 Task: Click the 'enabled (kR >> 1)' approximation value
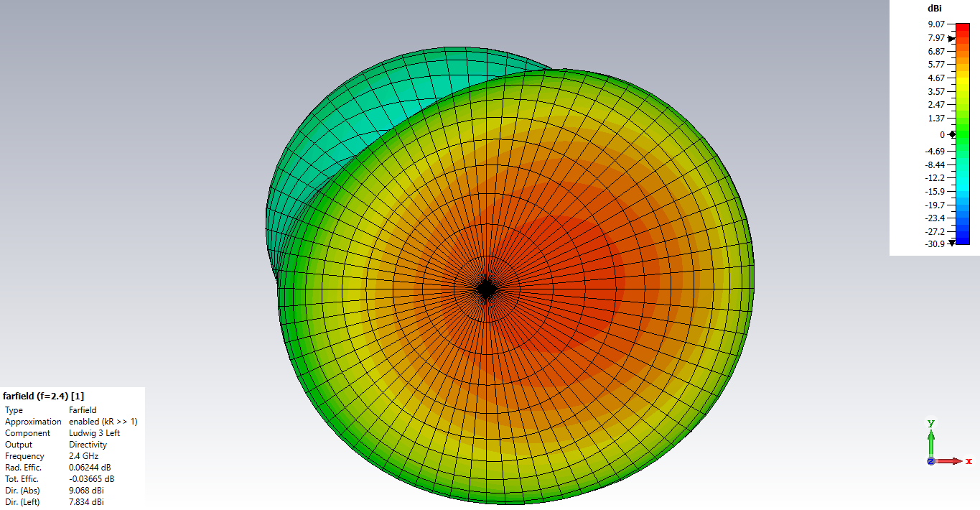click(x=103, y=422)
